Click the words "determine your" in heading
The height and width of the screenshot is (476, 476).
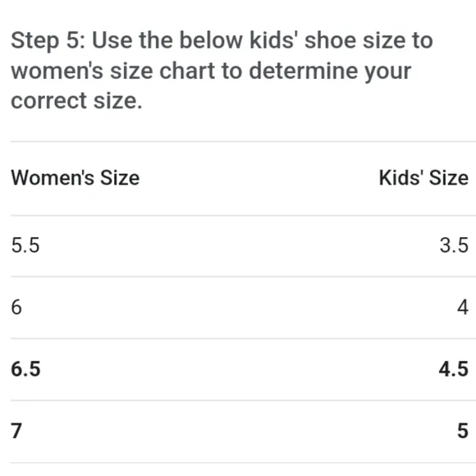click(330, 71)
